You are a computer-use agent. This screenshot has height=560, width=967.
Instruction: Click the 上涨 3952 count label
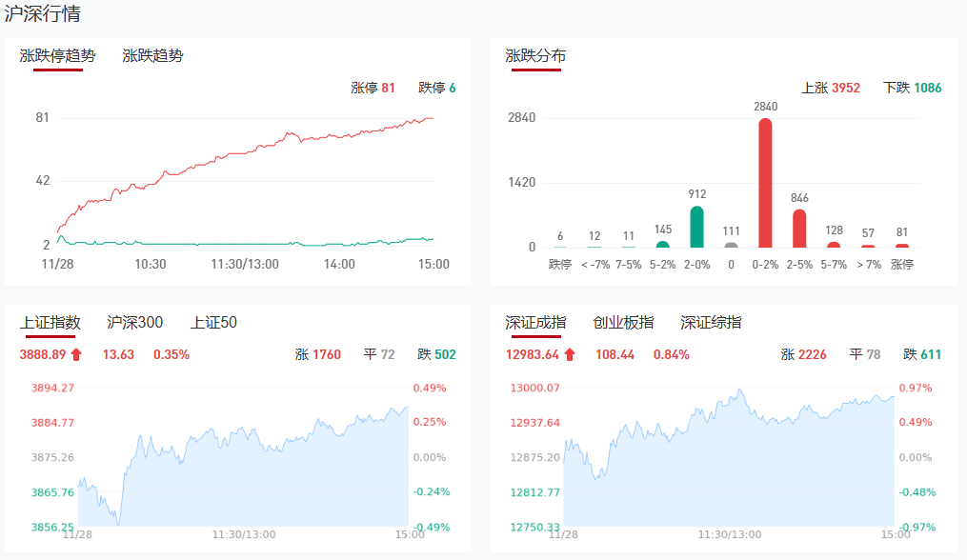tap(831, 88)
